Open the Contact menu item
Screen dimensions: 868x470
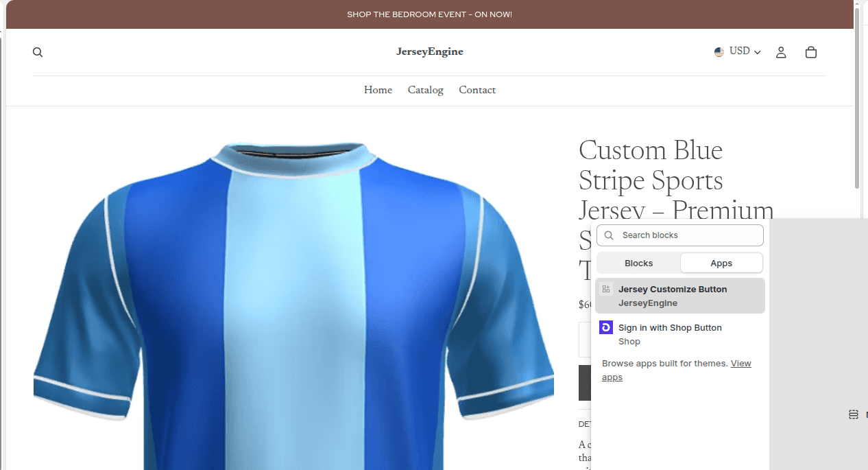coord(477,90)
